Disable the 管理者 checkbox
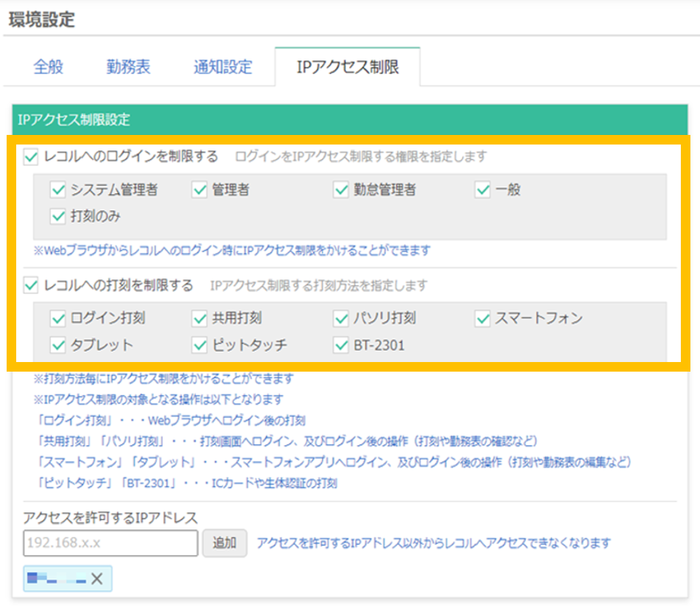This screenshot has height=612, width=700. pyautogui.click(x=199, y=189)
